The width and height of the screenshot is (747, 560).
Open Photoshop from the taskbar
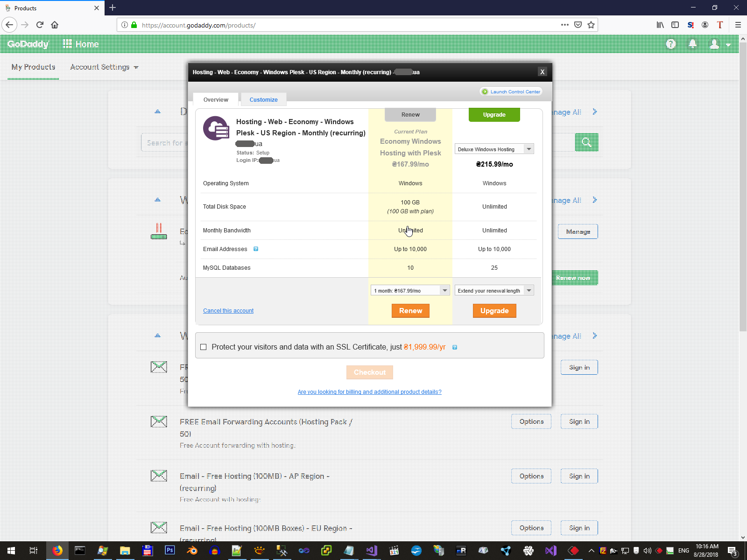click(169, 551)
